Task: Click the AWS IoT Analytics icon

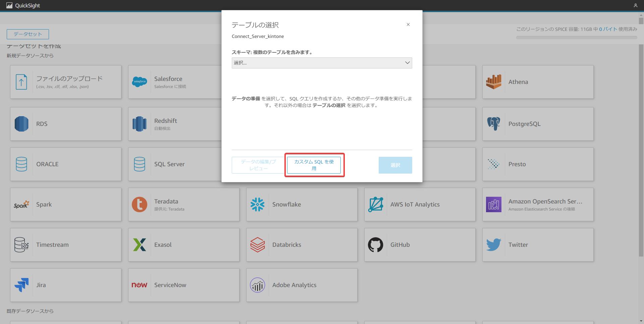Action: coord(376,204)
